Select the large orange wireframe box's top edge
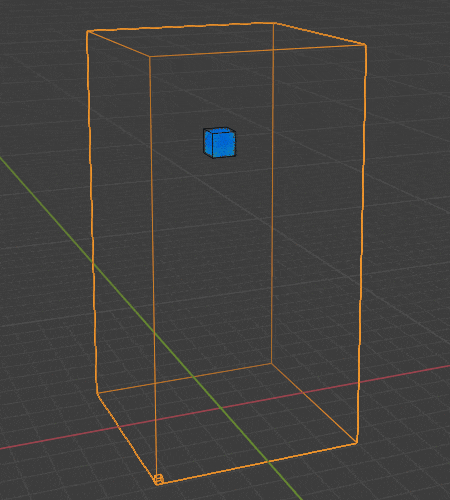 (181, 27)
